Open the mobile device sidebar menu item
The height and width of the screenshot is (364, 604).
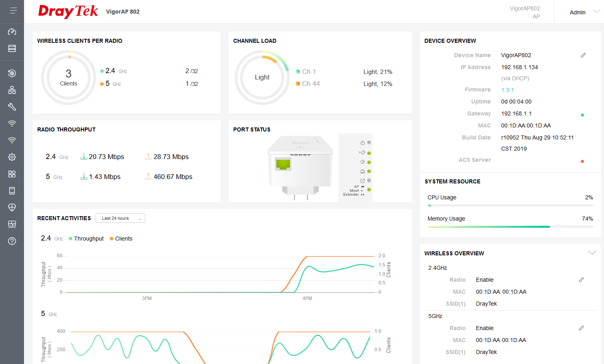tap(12, 191)
